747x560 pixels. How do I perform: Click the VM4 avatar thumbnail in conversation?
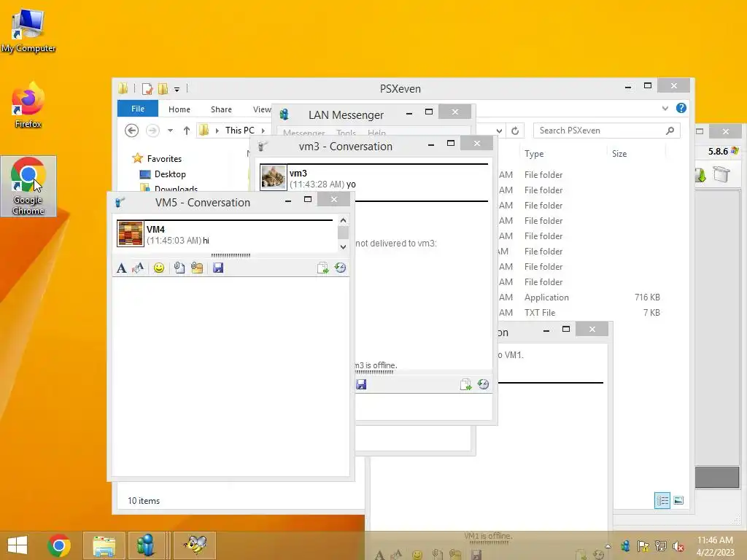tap(130, 234)
